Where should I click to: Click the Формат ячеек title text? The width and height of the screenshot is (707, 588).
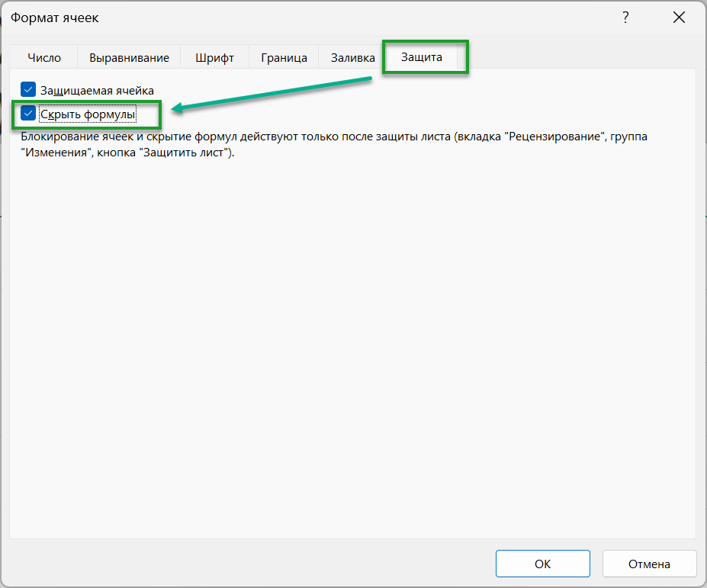click(55, 18)
